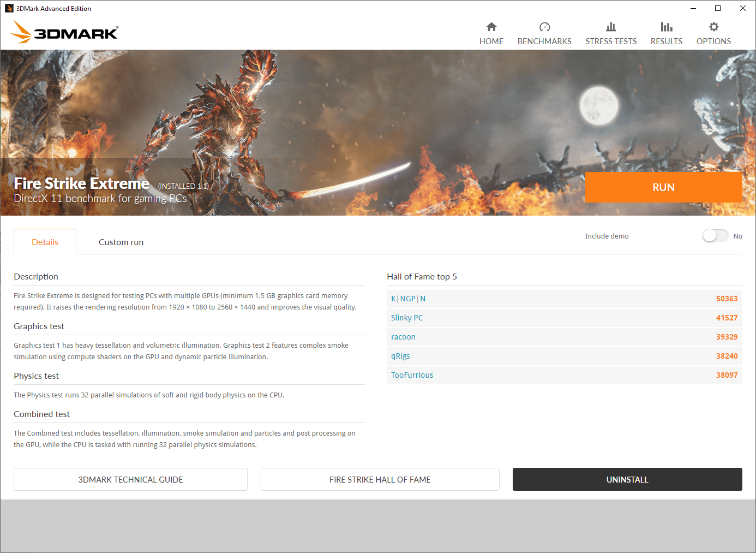Click the 3DMark logo
The image size is (756, 553).
click(64, 32)
